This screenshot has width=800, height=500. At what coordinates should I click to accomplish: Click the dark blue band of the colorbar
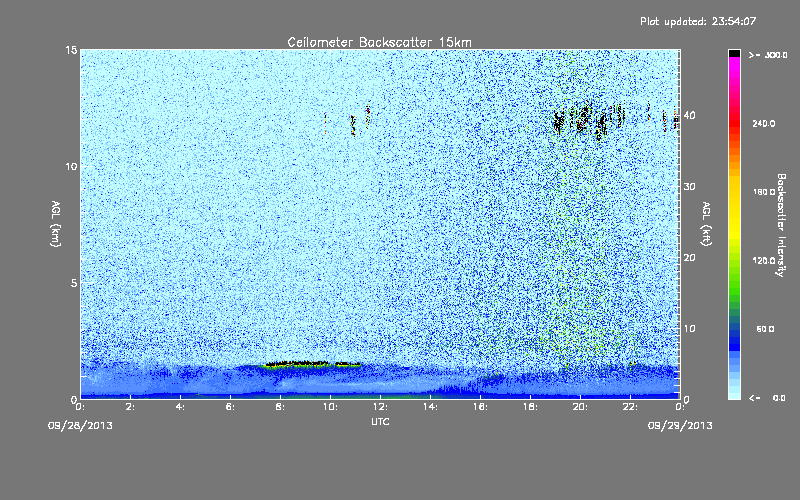coord(734,339)
